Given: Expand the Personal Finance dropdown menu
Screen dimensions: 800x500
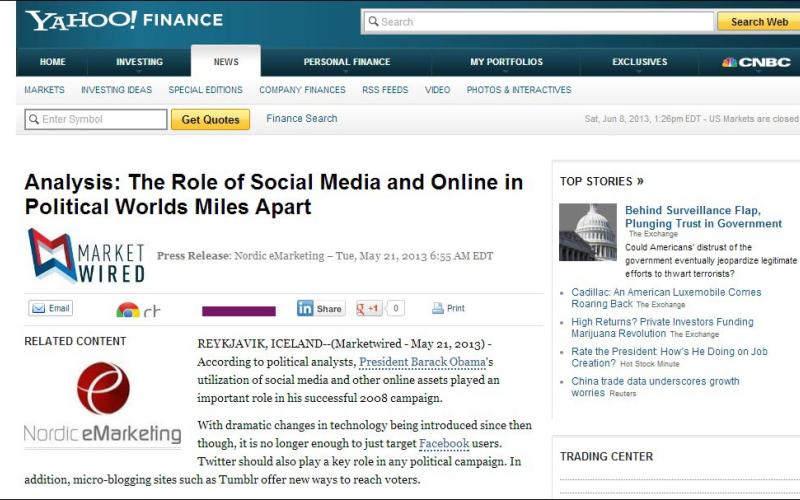Looking at the screenshot, I should coord(347,62).
